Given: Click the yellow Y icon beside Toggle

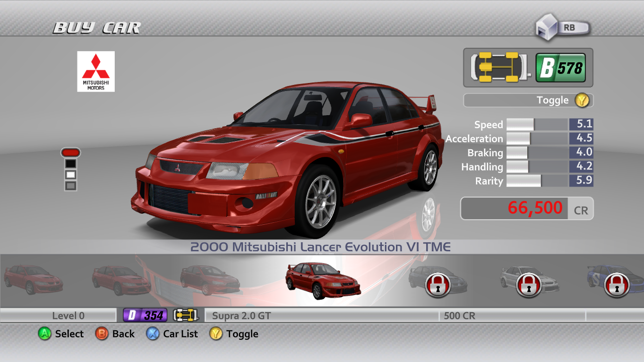Looking at the screenshot, I should 582,100.
